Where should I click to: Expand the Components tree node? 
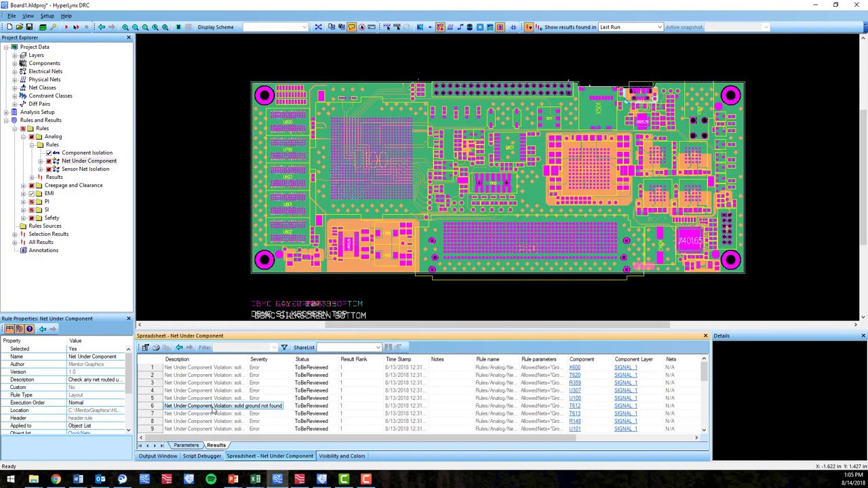click(14, 63)
